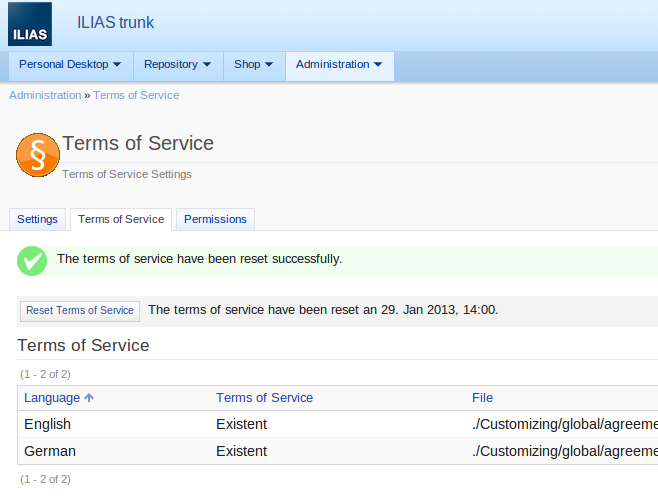The width and height of the screenshot is (658, 499).
Task: Click the Terms of Service breadcrumb link
Action: click(x=136, y=95)
